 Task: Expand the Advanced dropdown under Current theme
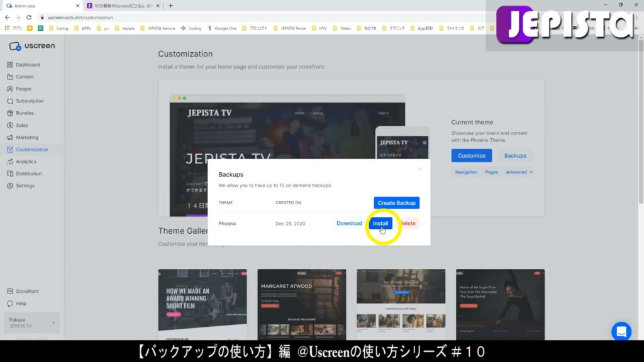[518, 172]
